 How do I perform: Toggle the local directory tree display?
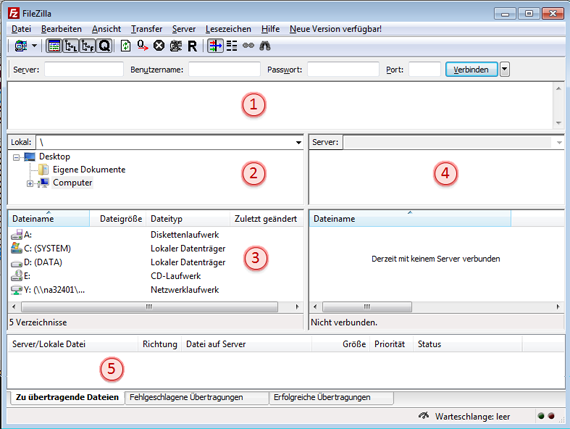point(71,46)
